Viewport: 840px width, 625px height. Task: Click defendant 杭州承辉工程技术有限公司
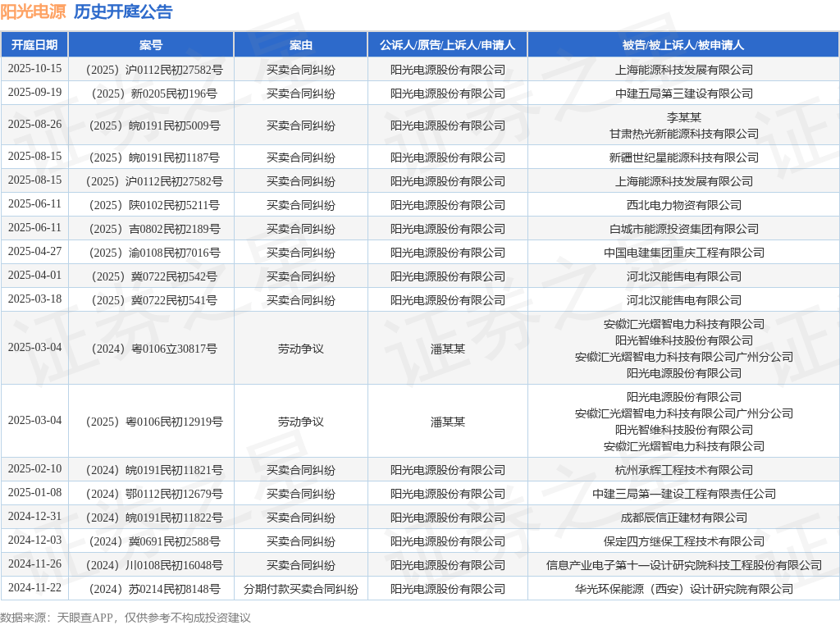coord(684,470)
